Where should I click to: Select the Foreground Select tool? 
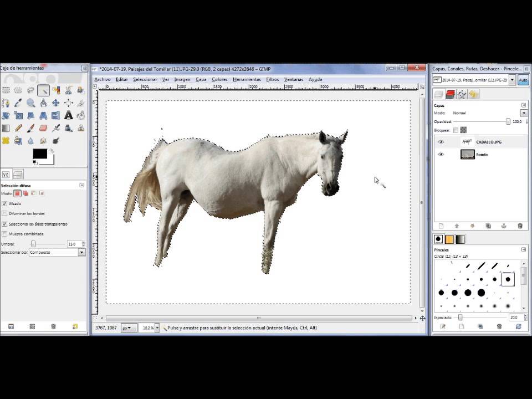pyautogui.click(x=81, y=90)
